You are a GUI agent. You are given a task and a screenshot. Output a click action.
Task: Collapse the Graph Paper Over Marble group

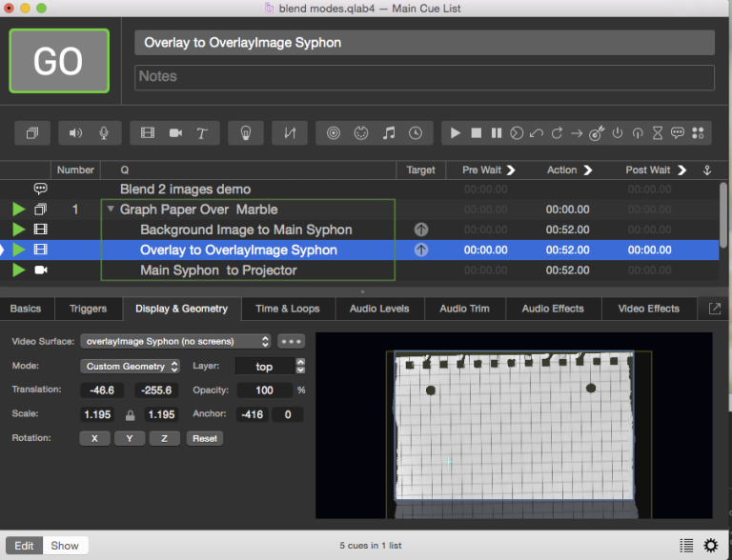coord(112,210)
